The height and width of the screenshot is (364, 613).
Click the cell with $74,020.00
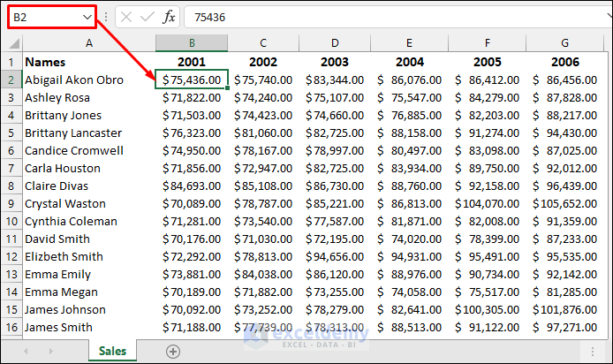[x=409, y=239]
